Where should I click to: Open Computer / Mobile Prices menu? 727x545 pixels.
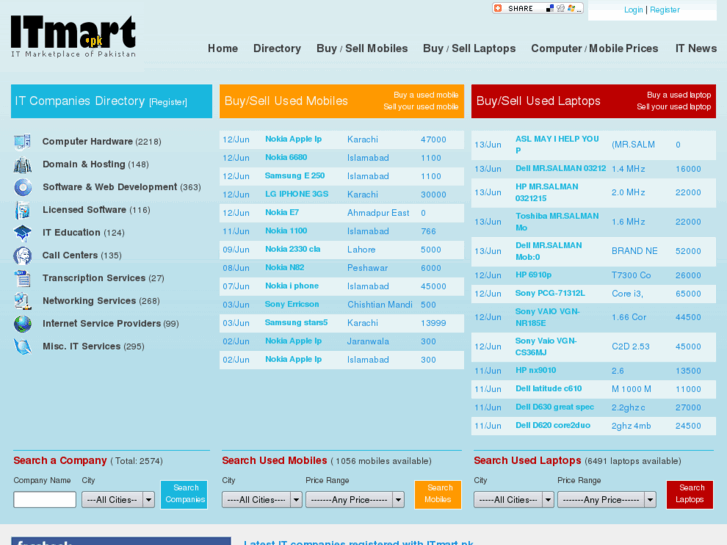(594, 48)
